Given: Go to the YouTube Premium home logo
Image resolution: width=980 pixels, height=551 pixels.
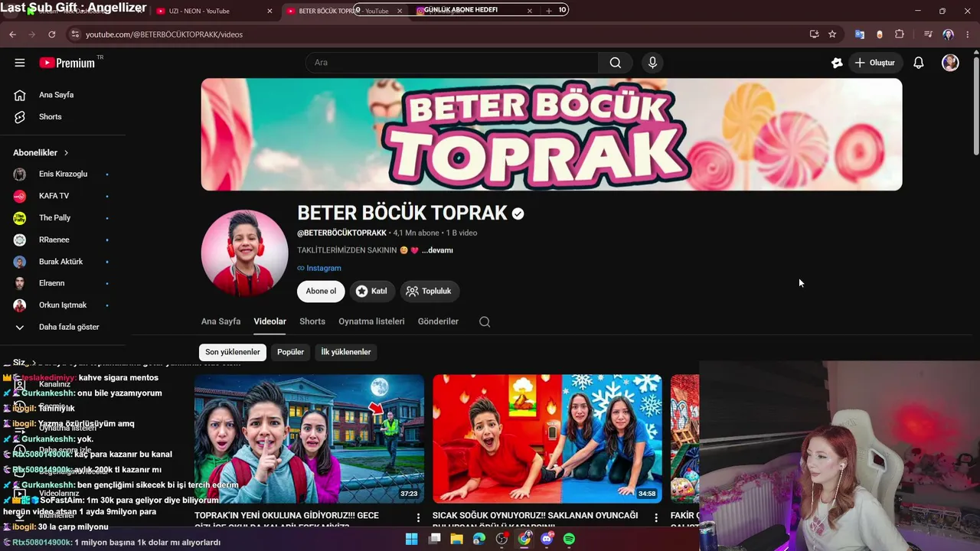Looking at the screenshot, I should (x=67, y=63).
